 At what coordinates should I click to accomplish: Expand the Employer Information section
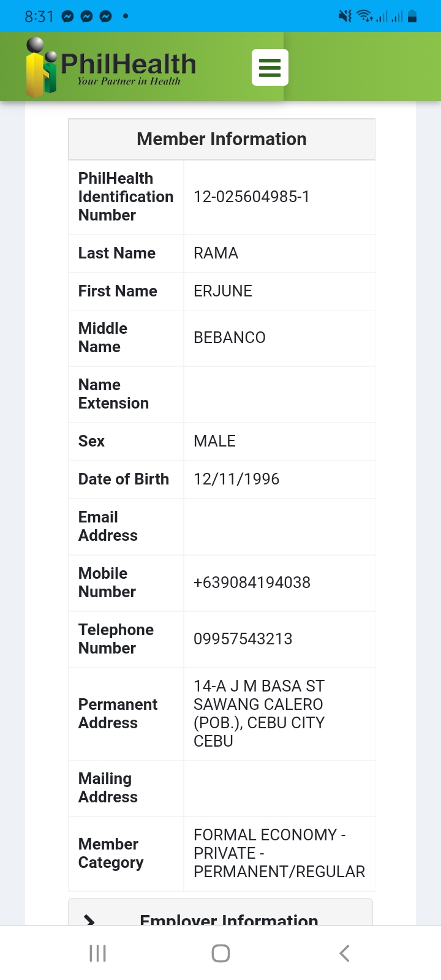228,917
